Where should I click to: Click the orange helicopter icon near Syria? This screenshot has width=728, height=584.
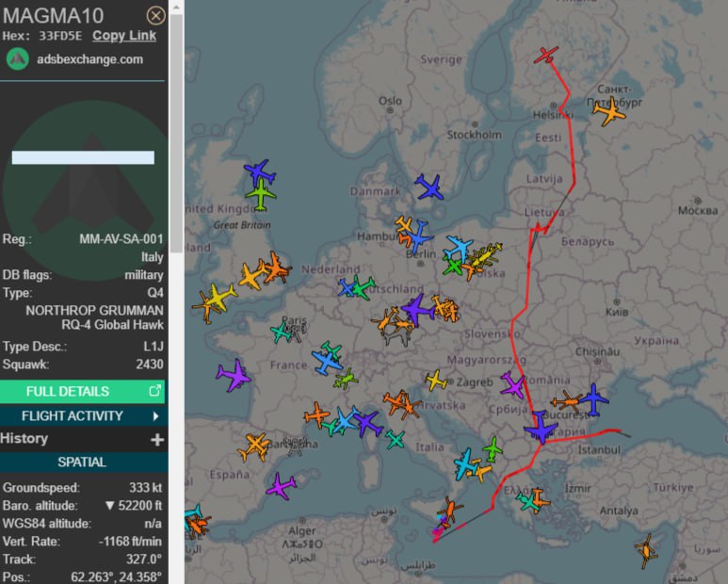[x=646, y=551]
